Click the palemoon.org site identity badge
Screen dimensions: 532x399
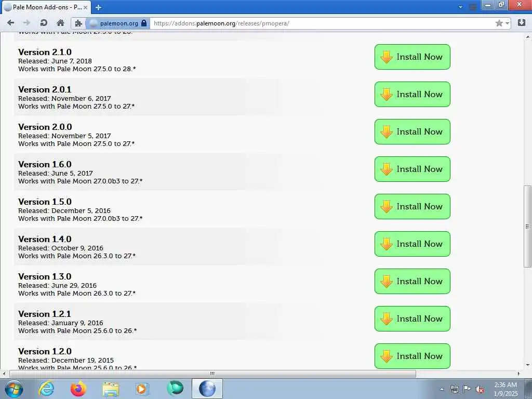tap(118, 23)
